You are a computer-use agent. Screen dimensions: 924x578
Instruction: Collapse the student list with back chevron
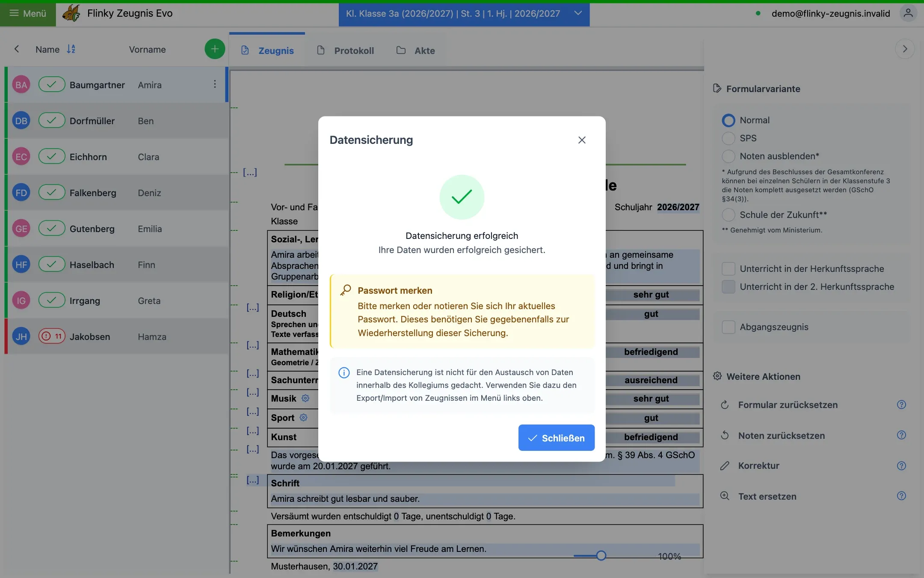point(17,49)
